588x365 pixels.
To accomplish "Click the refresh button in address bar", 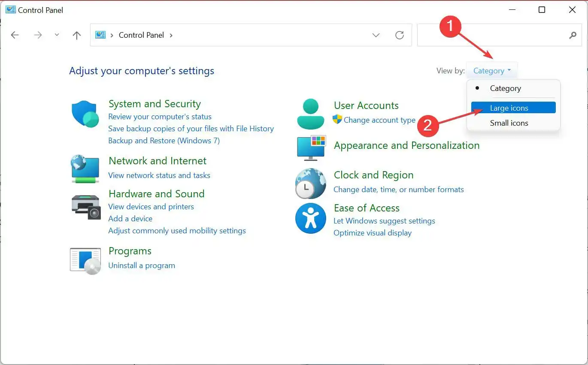I will [400, 35].
